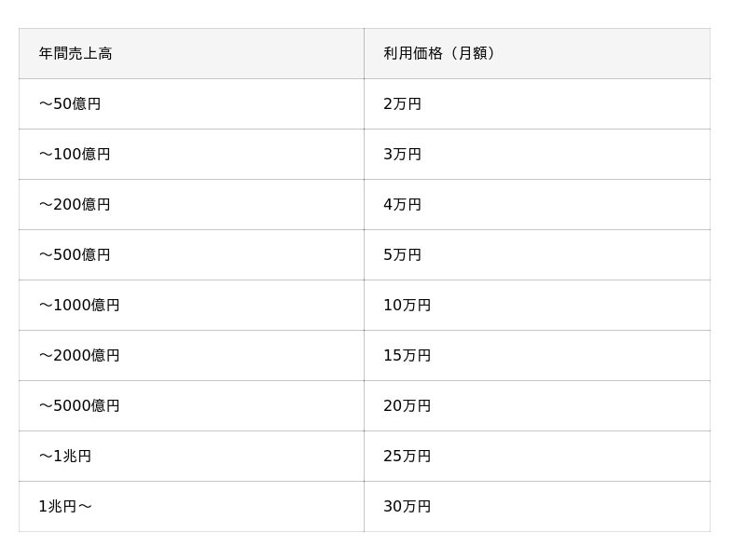This screenshot has height=560, width=746.
Task: Select the ～50億円 sales cell
Action: (x=191, y=103)
